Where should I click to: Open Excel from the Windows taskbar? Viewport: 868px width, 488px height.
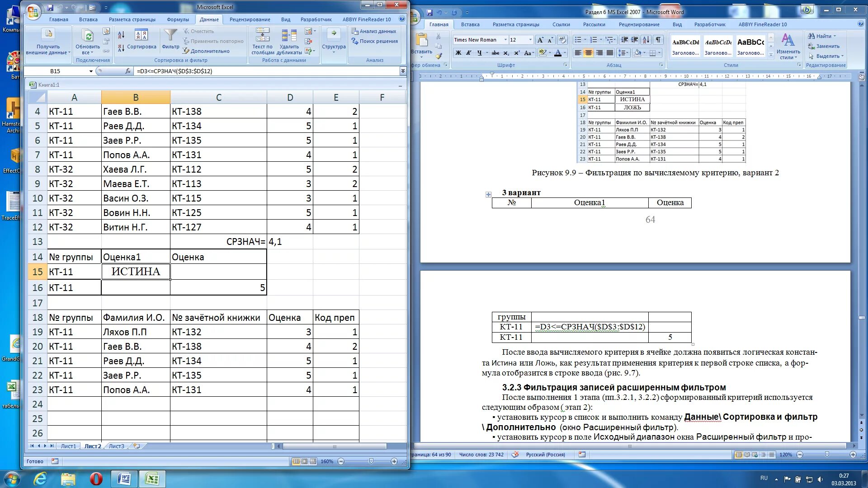coord(152,479)
